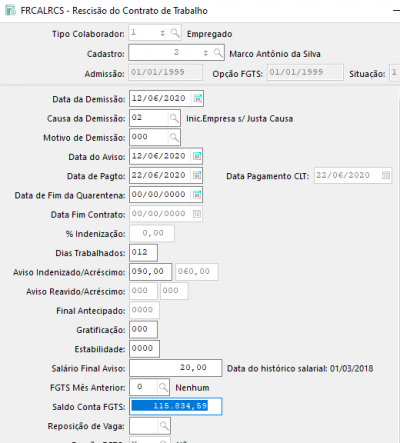Open calendar for Data da Demissão
The height and width of the screenshot is (443, 400).
click(198, 99)
